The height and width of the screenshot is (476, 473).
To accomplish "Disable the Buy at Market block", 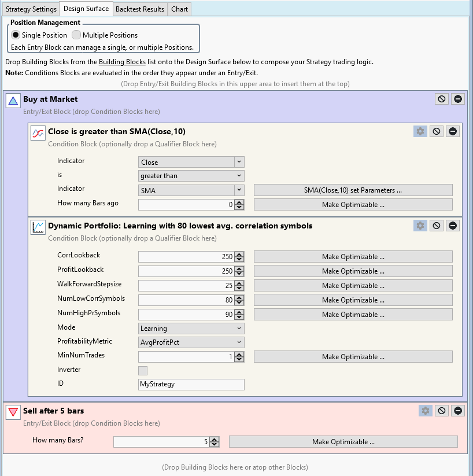I will (x=442, y=99).
